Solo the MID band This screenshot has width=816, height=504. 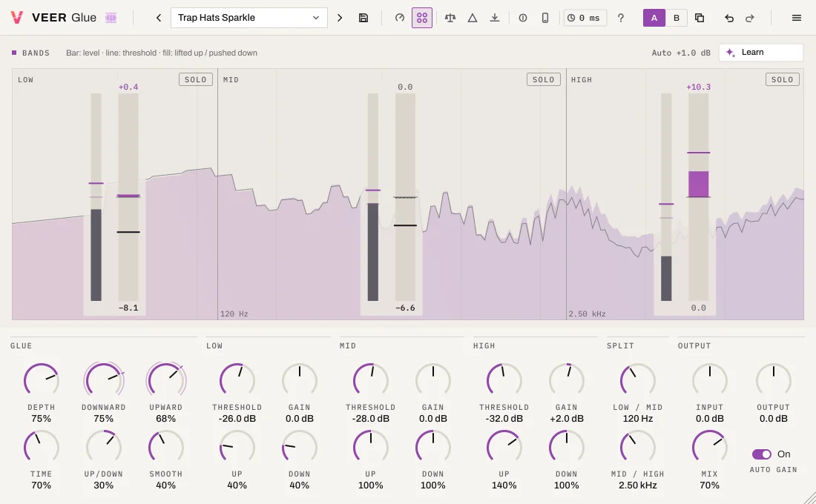pyautogui.click(x=544, y=79)
